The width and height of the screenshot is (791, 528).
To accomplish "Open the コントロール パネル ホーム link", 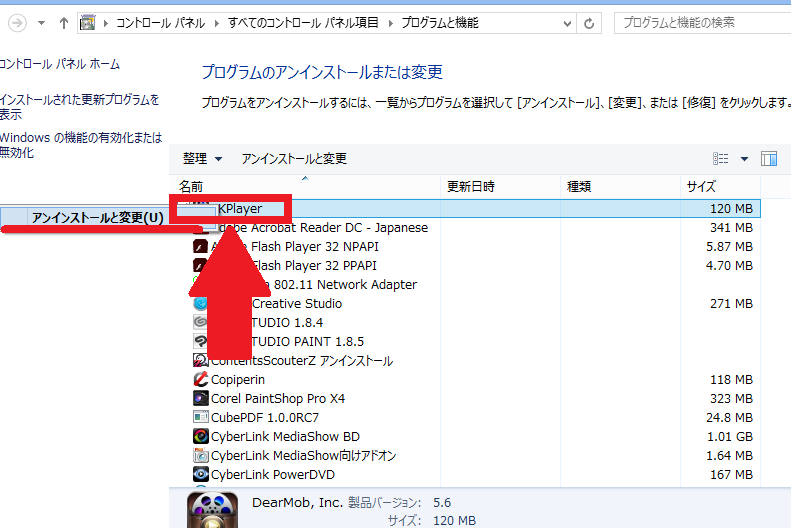I will [x=60, y=64].
